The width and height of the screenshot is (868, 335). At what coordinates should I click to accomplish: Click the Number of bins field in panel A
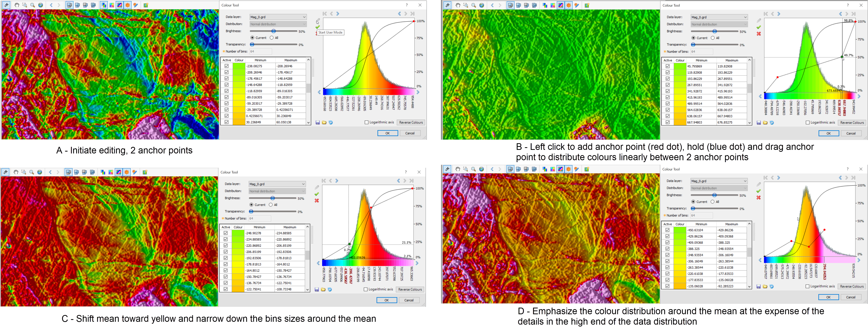click(260, 51)
